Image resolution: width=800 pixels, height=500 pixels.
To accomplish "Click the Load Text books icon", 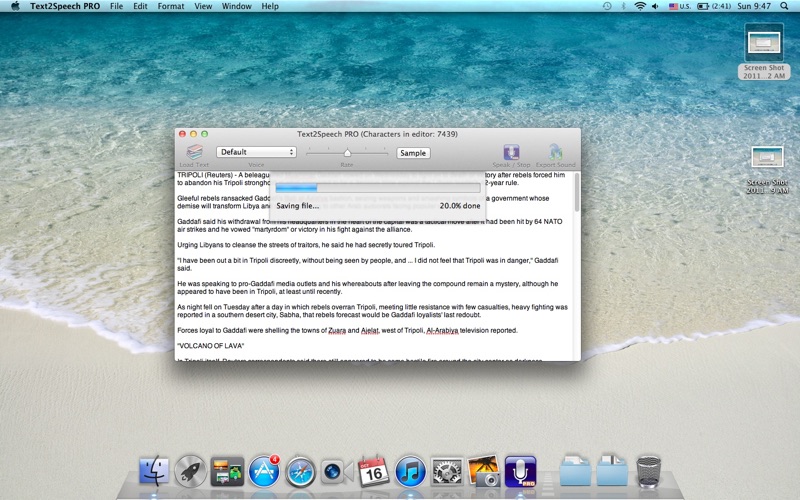I will (x=194, y=152).
